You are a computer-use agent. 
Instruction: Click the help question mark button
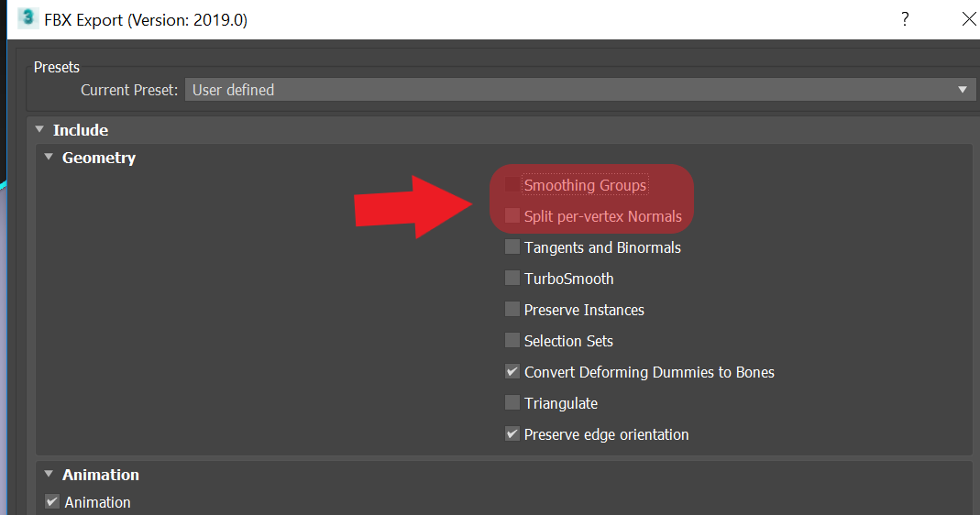[905, 18]
